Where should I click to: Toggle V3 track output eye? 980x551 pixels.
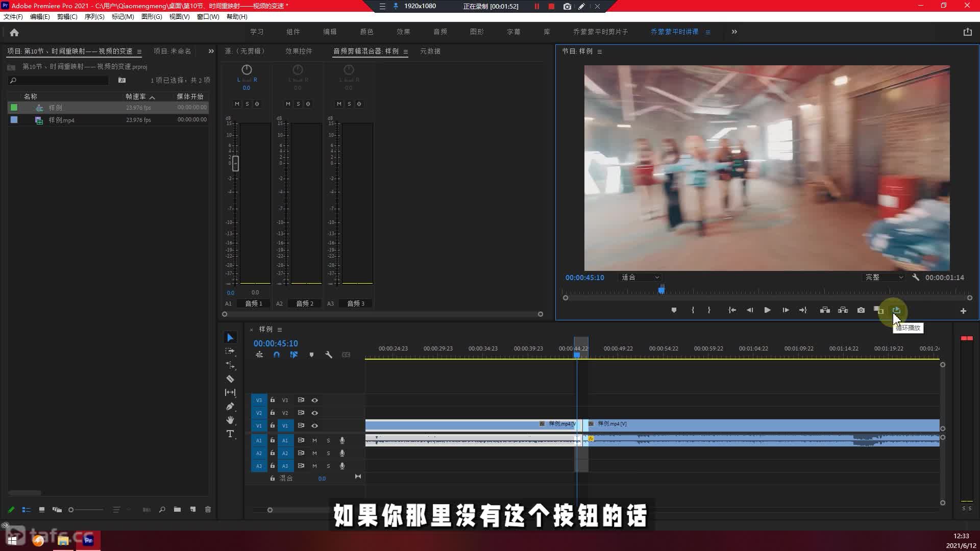click(315, 400)
